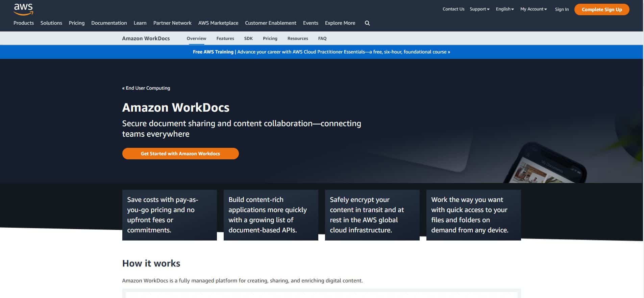The height and width of the screenshot is (298, 644).
Task: Click Amazon WorkDocs in sub-navigation
Action: pos(146,39)
